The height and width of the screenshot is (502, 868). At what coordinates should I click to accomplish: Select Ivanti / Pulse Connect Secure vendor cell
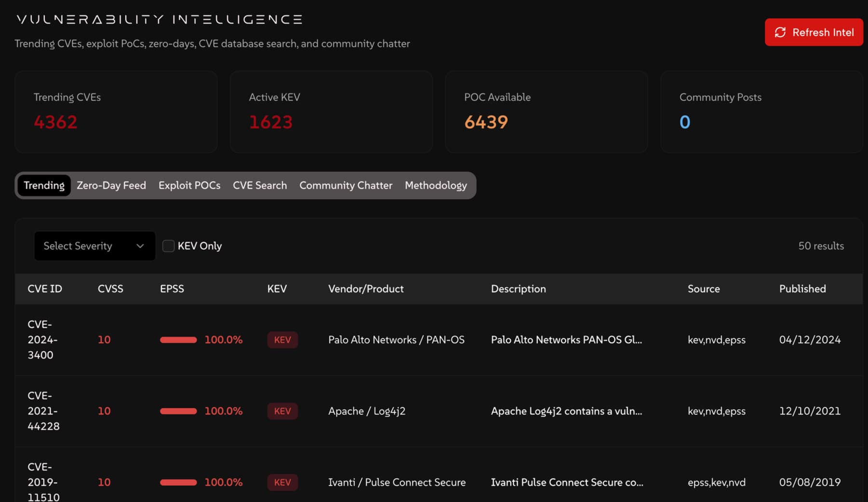(397, 482)
